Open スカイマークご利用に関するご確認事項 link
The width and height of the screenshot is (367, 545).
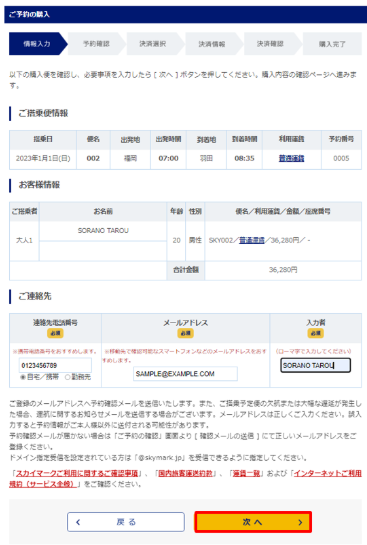pyautogui.click(x=76, y=473)
